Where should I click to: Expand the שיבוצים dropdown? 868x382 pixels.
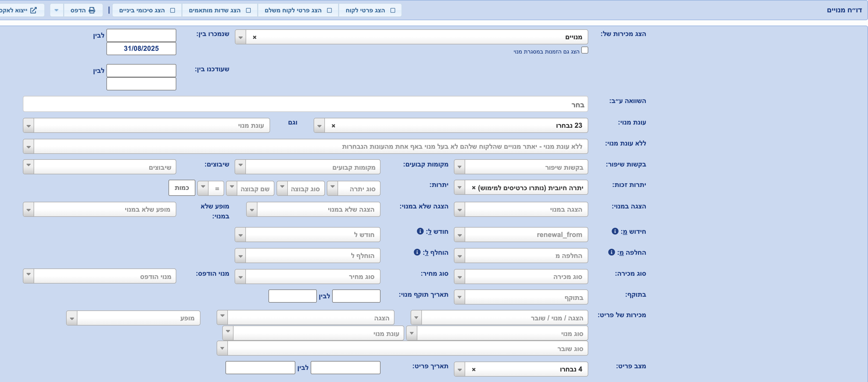[29, 167]
